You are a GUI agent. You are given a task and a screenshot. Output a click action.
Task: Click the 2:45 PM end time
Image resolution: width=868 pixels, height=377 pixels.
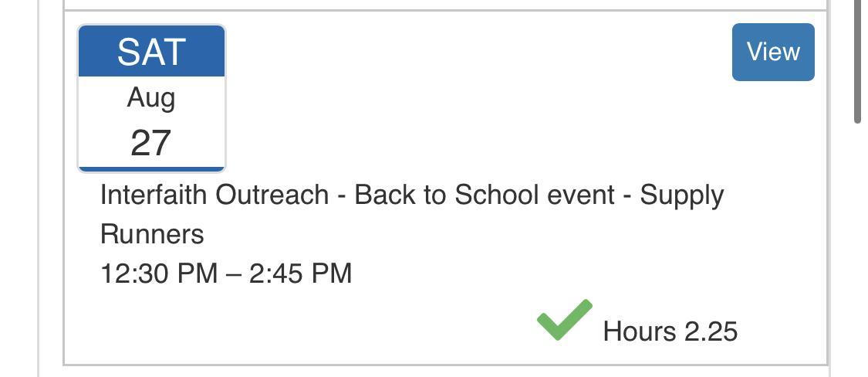click(300, 273)
